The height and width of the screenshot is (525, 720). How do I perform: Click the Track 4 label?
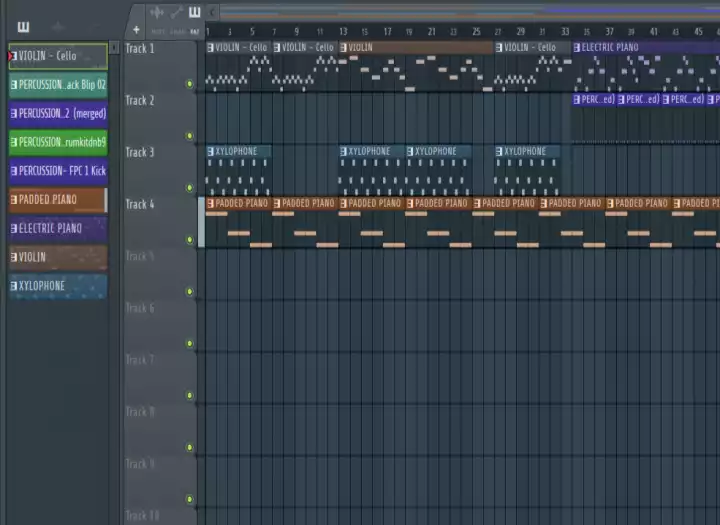(140, 204)
